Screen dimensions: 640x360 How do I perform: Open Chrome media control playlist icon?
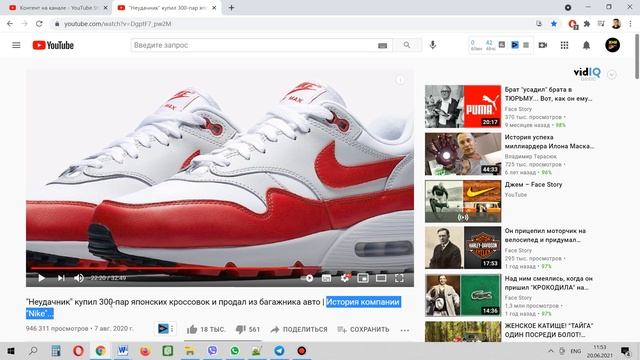tap(601, 24)
